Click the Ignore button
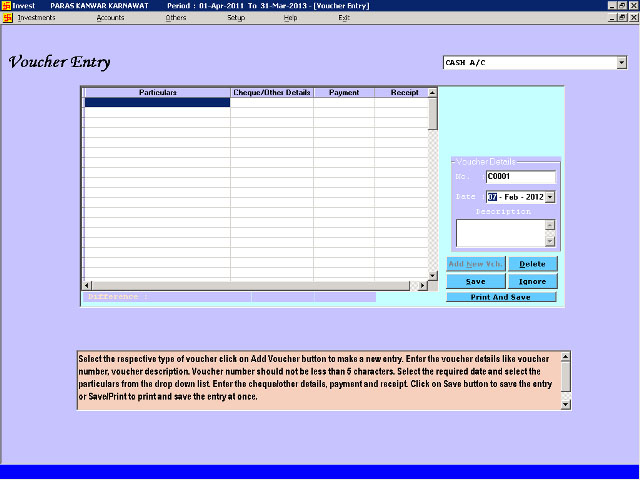Screen dimensions: 640x480 point(532,282)
